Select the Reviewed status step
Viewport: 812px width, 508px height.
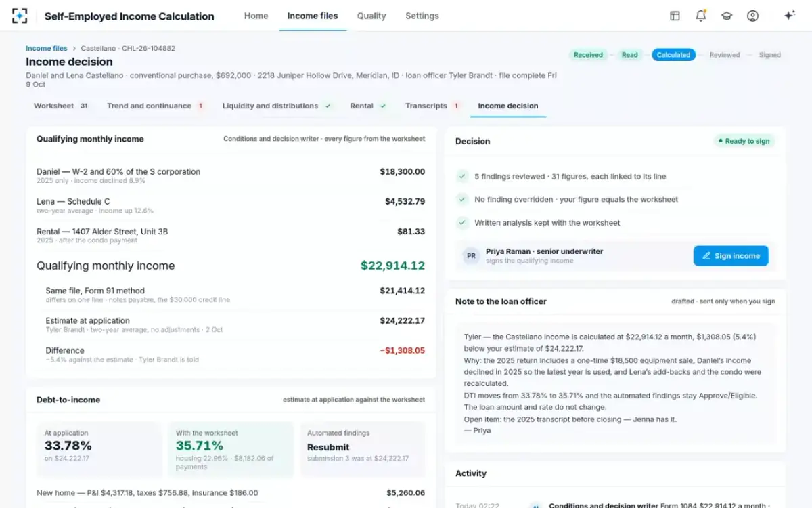(x=725, y=55)
